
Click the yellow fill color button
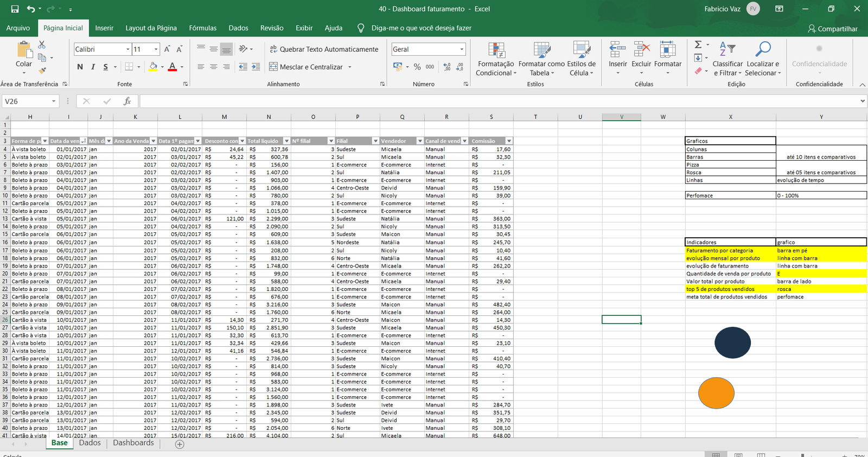[153, 67]
